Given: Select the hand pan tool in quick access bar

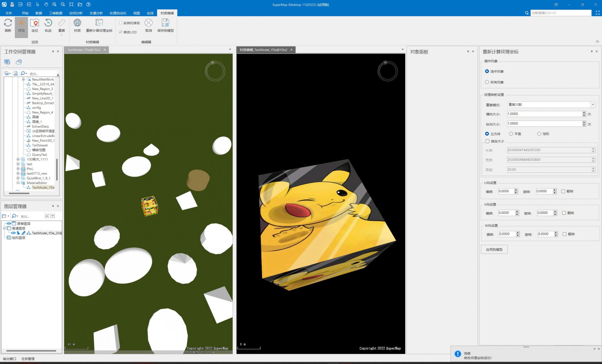Looking at the screenshot, I should click(x=46, y=4).
